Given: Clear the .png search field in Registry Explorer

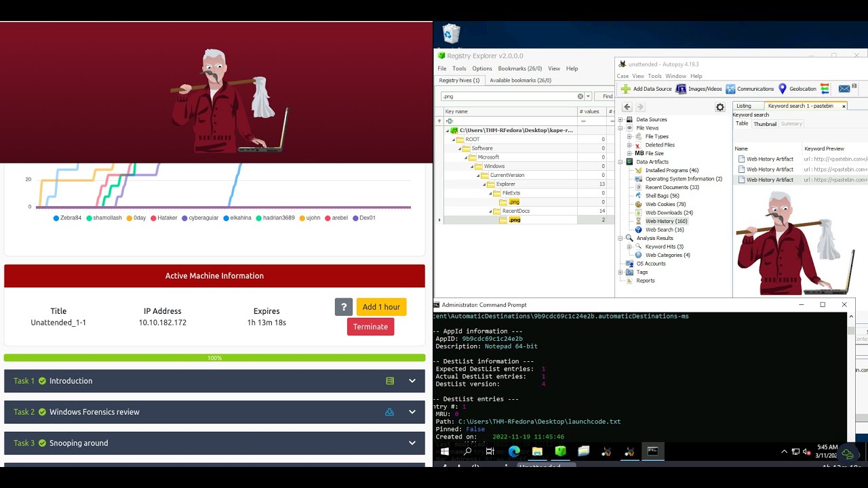Looking at the screenshot, I should coord(580,96).
